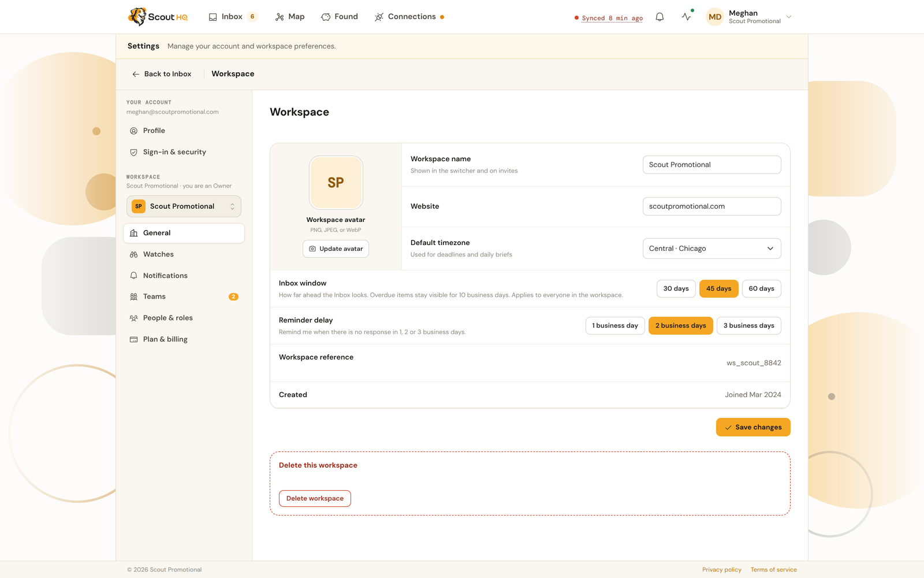Screen dimensions: 924x578
Task: Set Inbox window to 30 days
Action: 676,288
